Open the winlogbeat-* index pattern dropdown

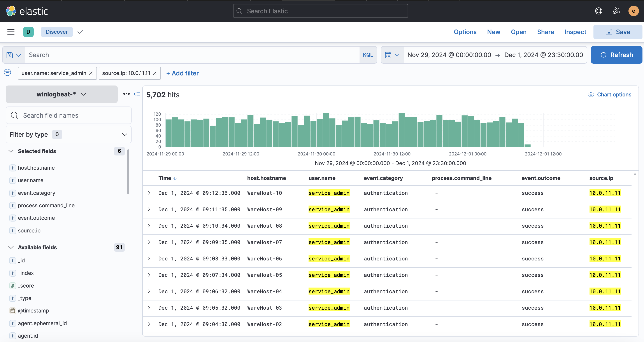61,94
